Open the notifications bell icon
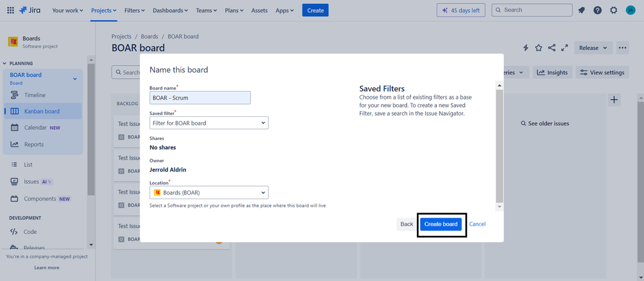Viewport: 644px width, 281px height. pos(581,10)
